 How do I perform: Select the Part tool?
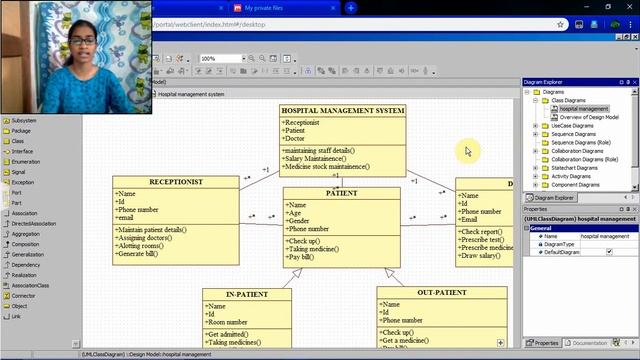click(x=12, y=203)
